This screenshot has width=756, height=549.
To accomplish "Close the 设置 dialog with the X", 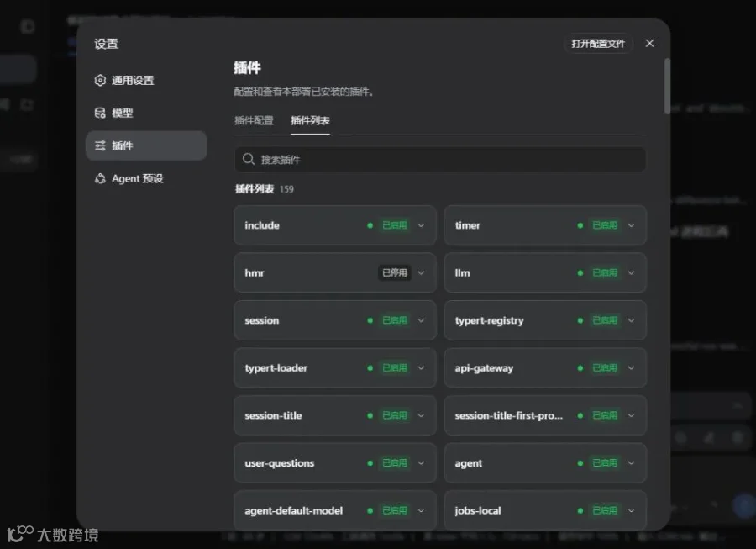I will [649, 44].
